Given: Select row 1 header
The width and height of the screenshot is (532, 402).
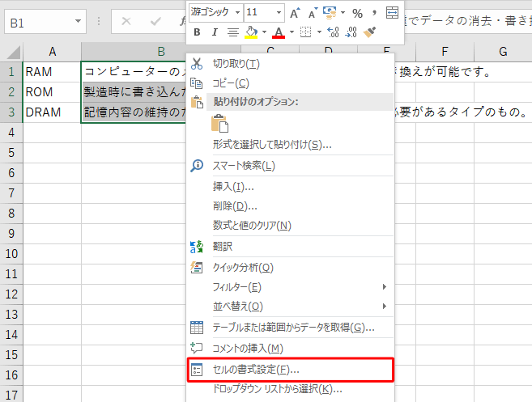Looking at the screenshot, I should click(x=11, y=72).
